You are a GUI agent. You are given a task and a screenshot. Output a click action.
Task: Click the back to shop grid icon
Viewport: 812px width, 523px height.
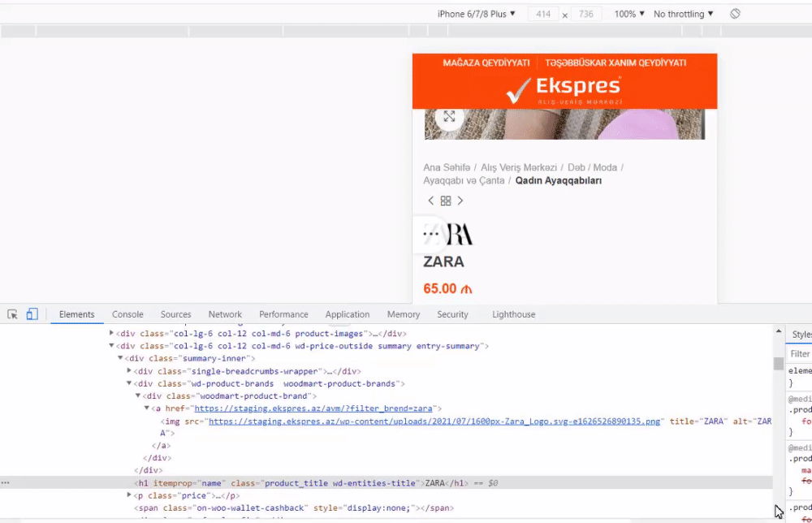pyautogui.click(x=445, y=201)
